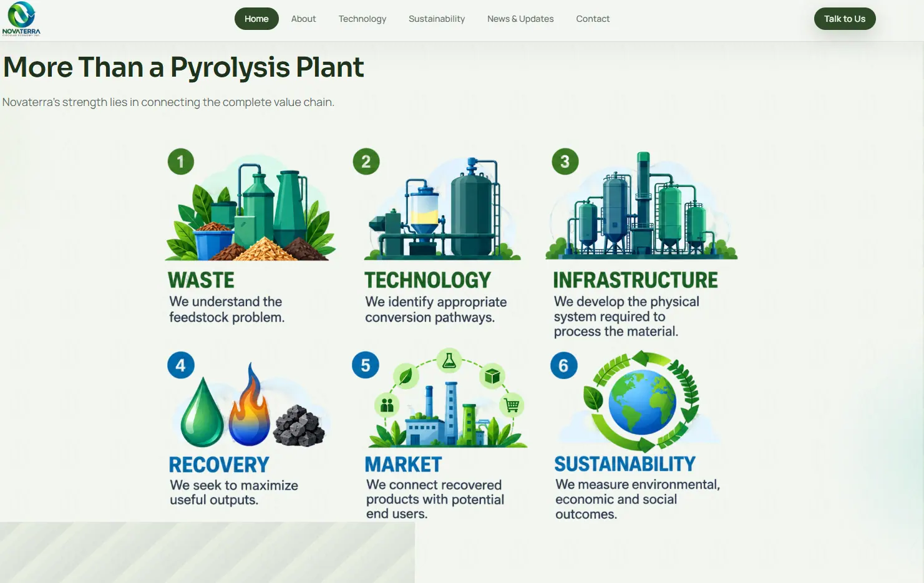Image resolution: width=924 pixels, height=583 pixels.
Task: Click the blue number 6 badge
Action: (x=563, y=365)
